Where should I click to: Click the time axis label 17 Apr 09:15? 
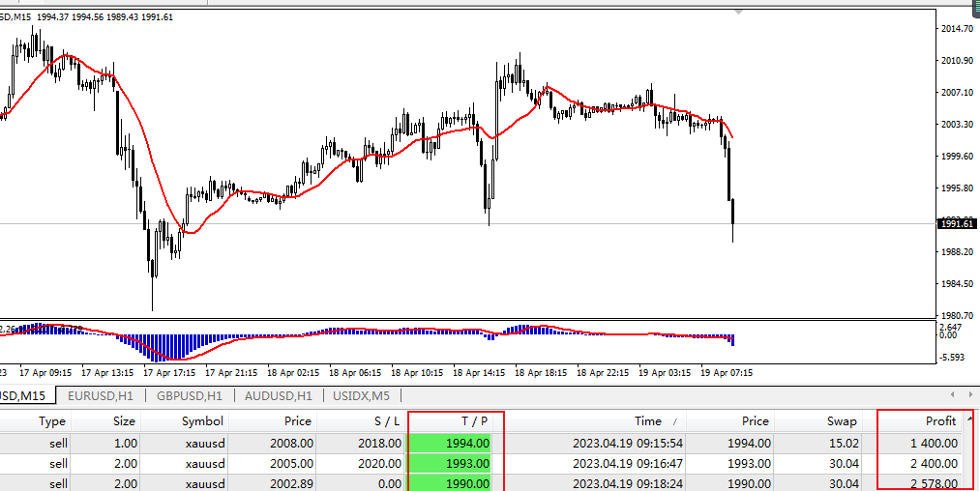tap(45, 372)
